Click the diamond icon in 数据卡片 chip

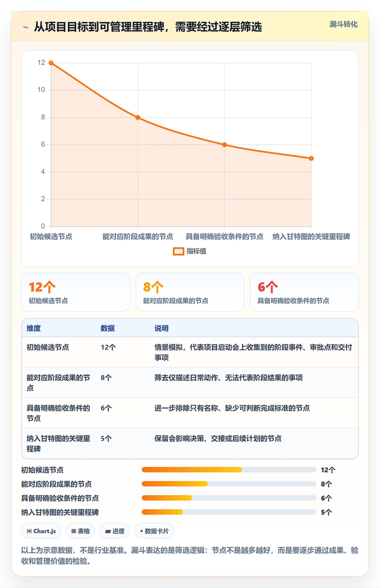(141, 531)
